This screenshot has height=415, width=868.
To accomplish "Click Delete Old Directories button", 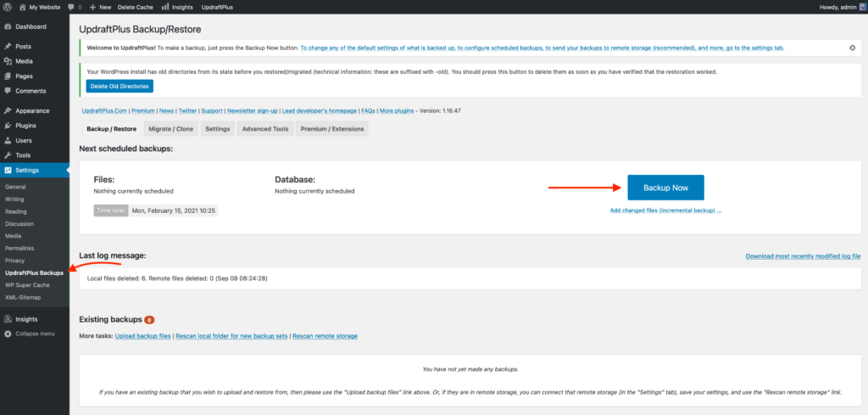I will pyautogui.click(x=120, y=86).
